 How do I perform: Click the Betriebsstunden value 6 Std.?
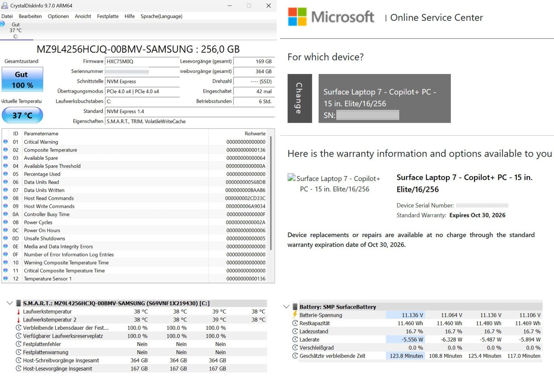(x=254, y=101)
